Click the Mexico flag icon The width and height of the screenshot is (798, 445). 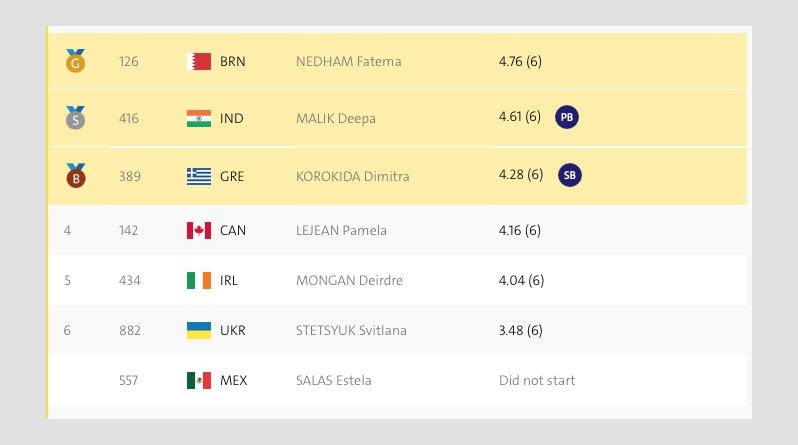(199, 380)
